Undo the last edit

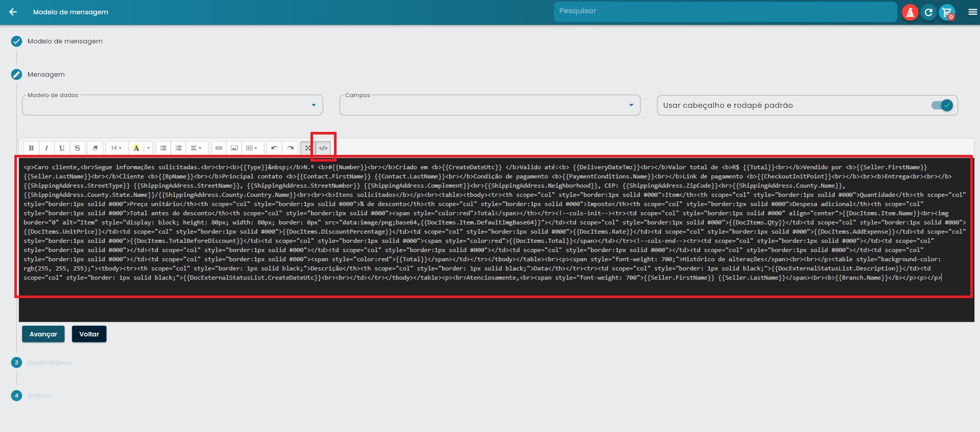pyautogui.click(x=275, y=148)
